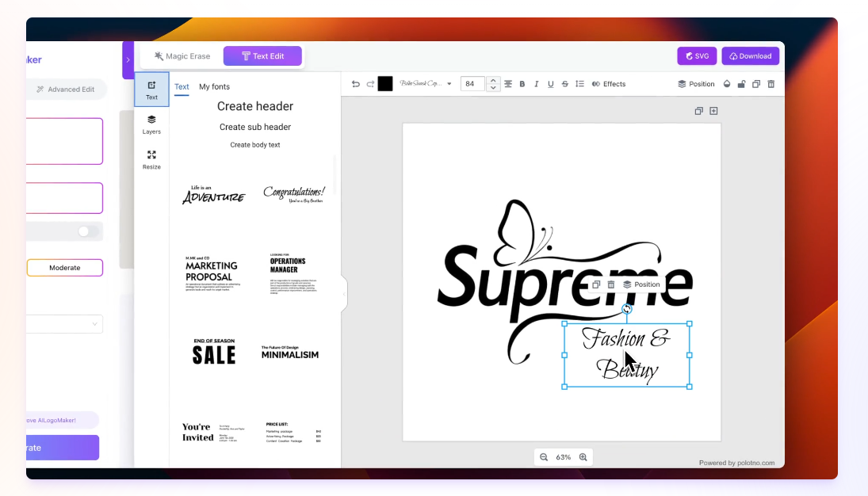Screen dimensions: 868x496
Task: Insert the Marketing Proposal text template
Action: point(213,273)
